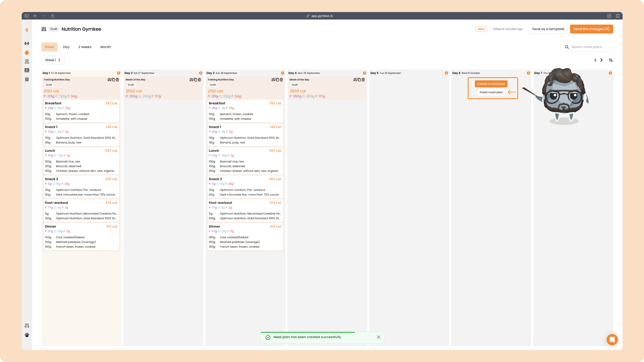Open plan settings sliders next to Draft title
644x362 pixels.
click(44, 29)
